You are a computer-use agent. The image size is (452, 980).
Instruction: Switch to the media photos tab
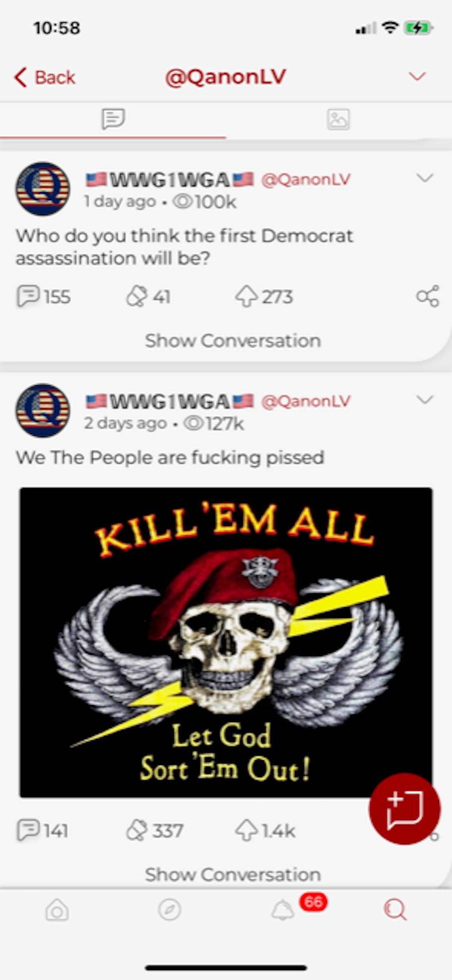[x=339, y=119]
